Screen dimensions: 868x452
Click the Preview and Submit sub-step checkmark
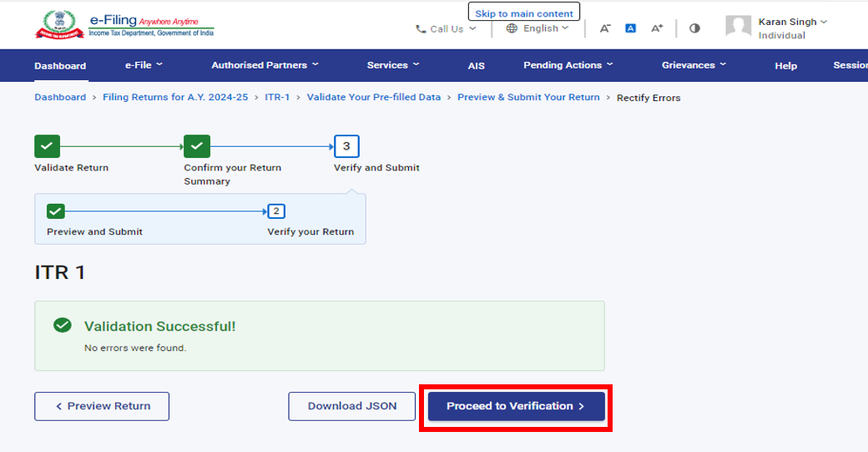coord(56,211)
